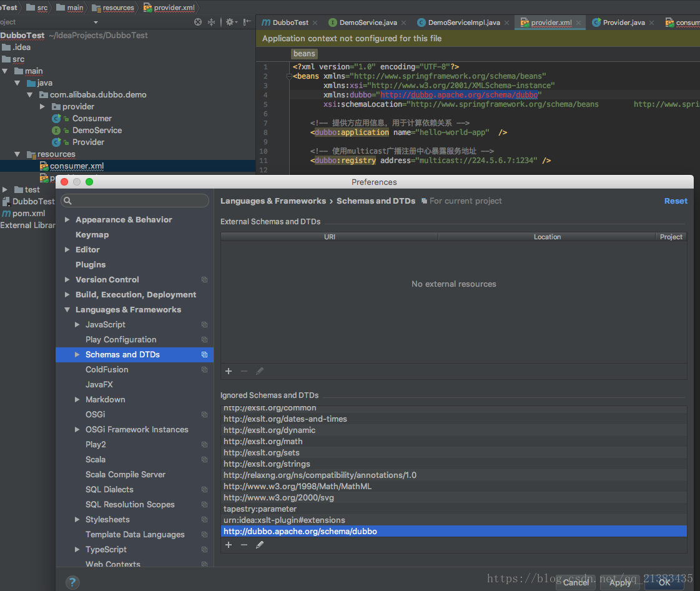Click the project-level icon beside Scala
700x591 pixels.
tap(204, 460)
